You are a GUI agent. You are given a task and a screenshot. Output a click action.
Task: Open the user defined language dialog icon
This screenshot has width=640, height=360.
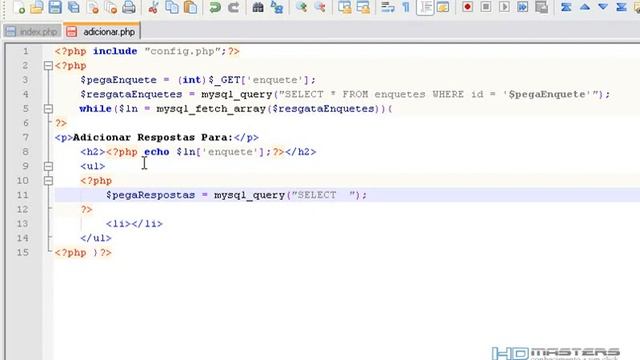(x=443, y=7)
